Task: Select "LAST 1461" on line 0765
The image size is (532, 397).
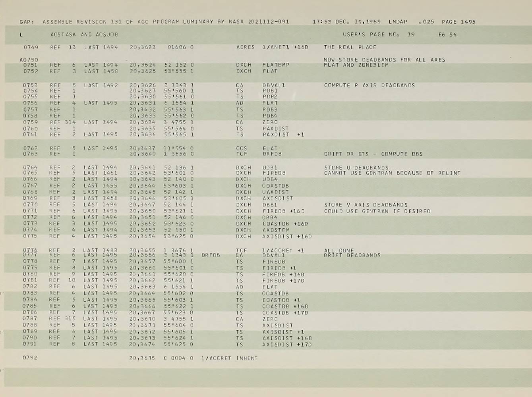Action: 100,173
